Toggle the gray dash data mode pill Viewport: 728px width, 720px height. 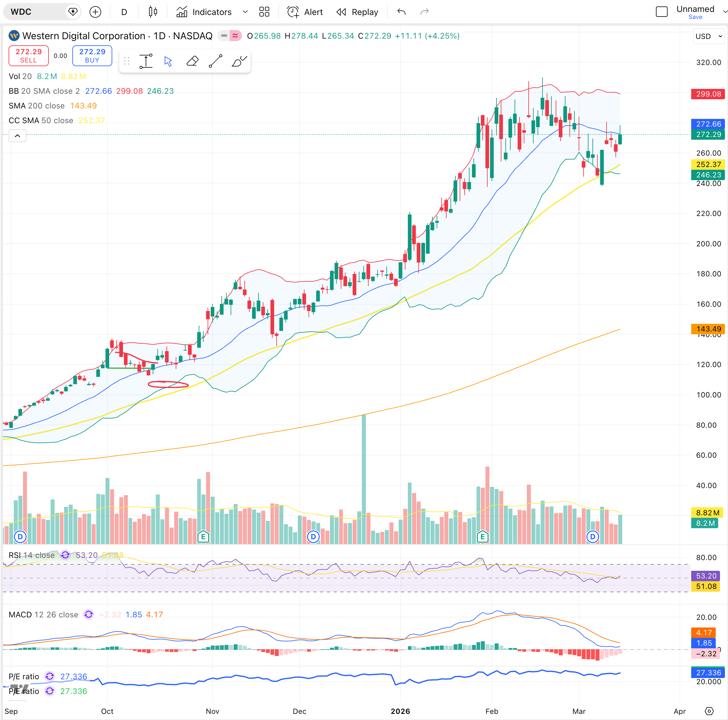pyautogui.click(x=224, y=36)
